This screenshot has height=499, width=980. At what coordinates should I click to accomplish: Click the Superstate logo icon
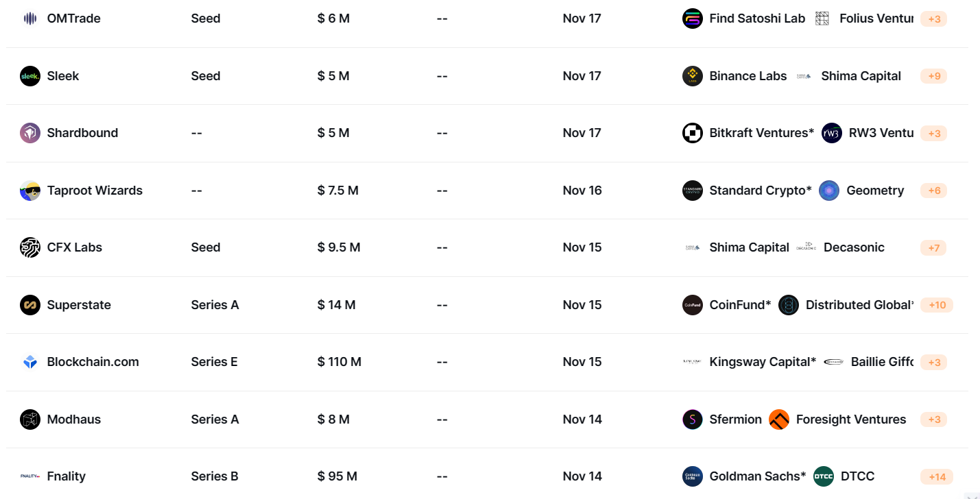(x=30, y=305)
